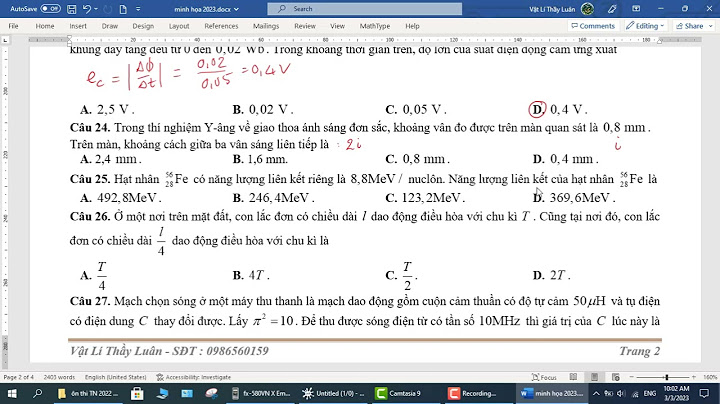Save the document with the floppy disk icon
This screenshot has width=720, height=404.
[72, 9]
